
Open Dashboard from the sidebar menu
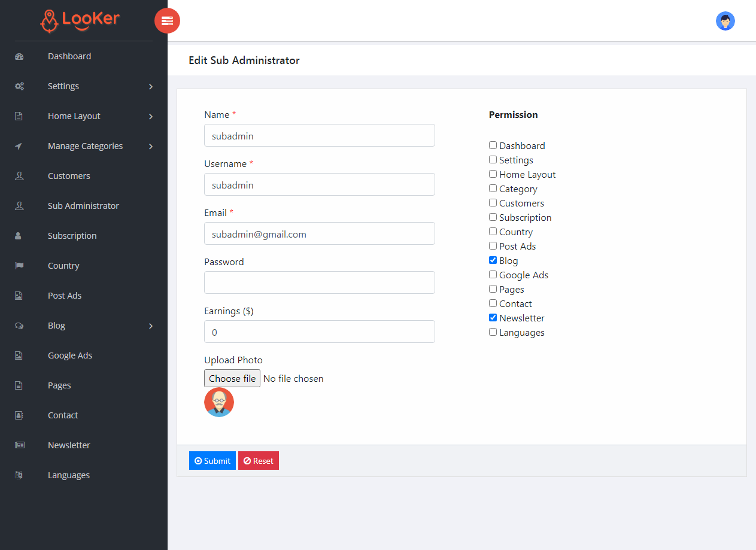pos(69,56)
